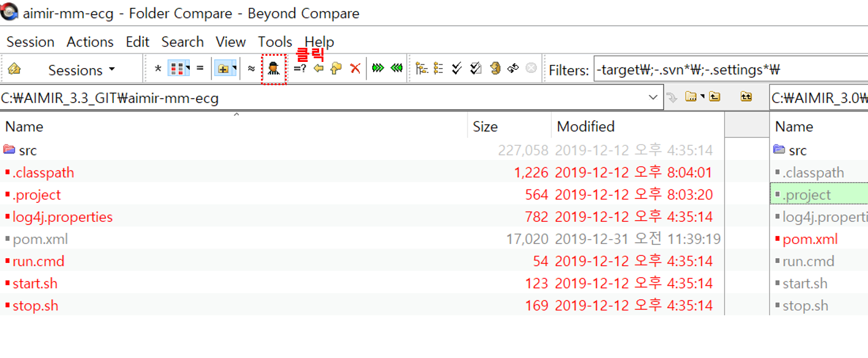868x358 pixels.
Task: Open Rules via the referee icon
Action: (x=274, y=69)
